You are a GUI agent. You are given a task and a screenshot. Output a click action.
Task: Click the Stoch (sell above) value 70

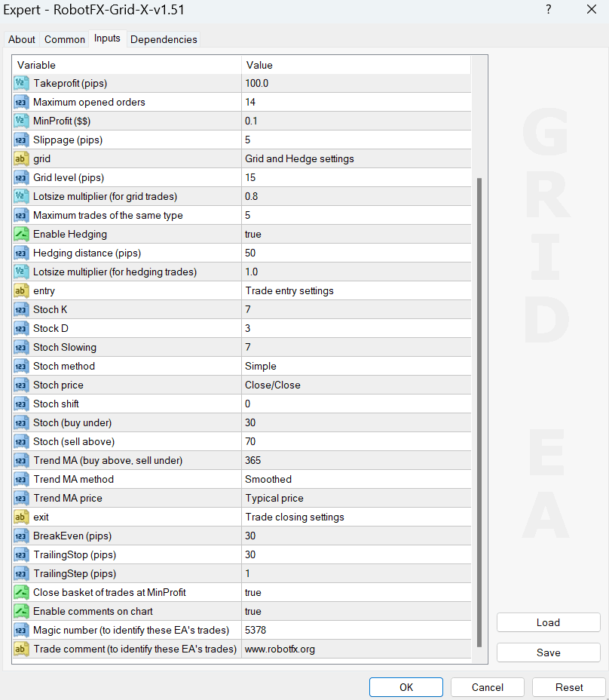(x=356, y=441)
